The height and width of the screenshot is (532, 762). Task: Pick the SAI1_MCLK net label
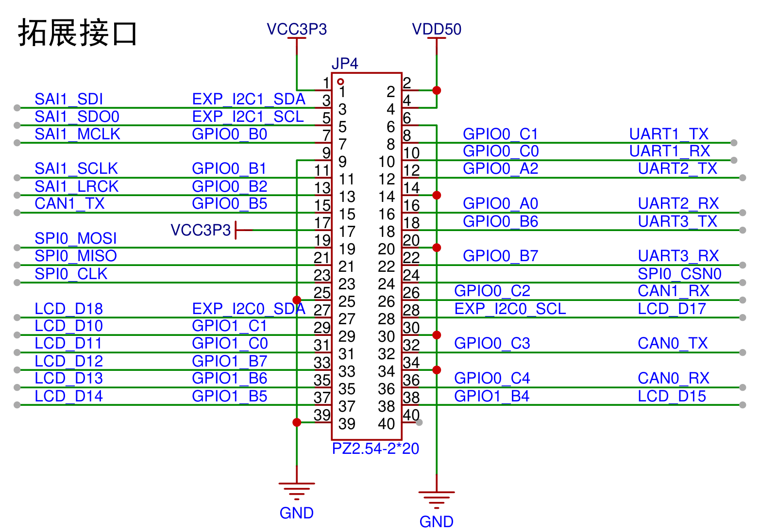tap(77, 134)
